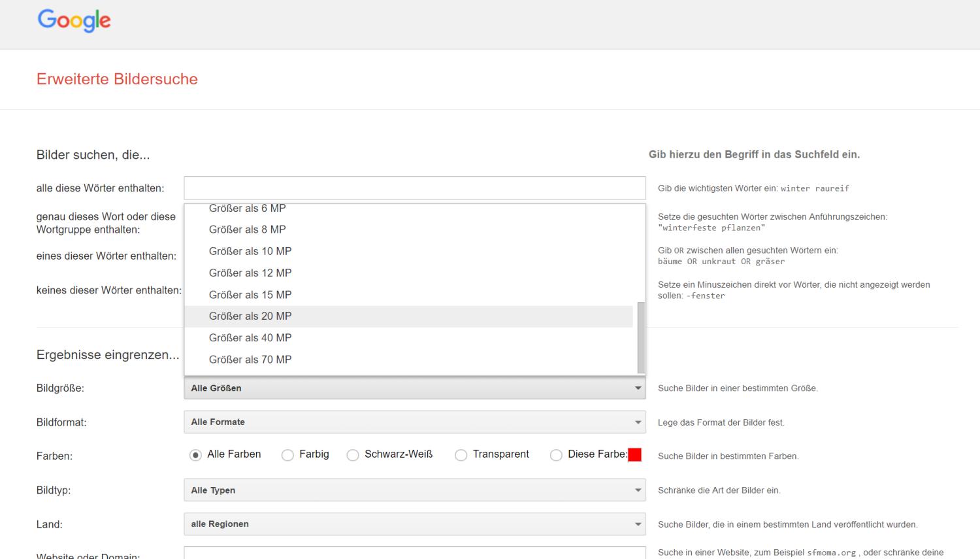Choose 'Größer als 8 MP' from list
Viewport: 980px width, 559px height.
click(x=247, y=229)
